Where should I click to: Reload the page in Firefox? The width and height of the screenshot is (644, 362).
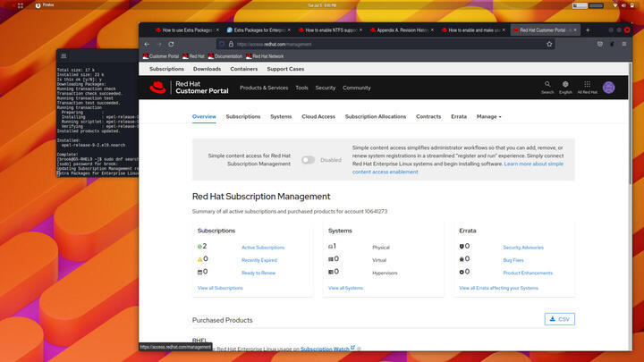[x=171, y=44]
